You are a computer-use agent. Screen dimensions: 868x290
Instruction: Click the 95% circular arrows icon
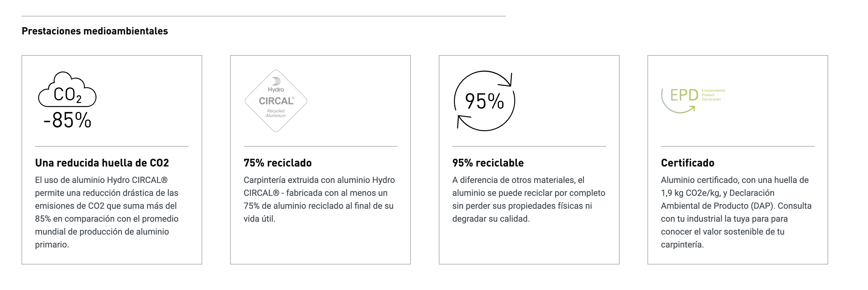click(x=485, y=101)
